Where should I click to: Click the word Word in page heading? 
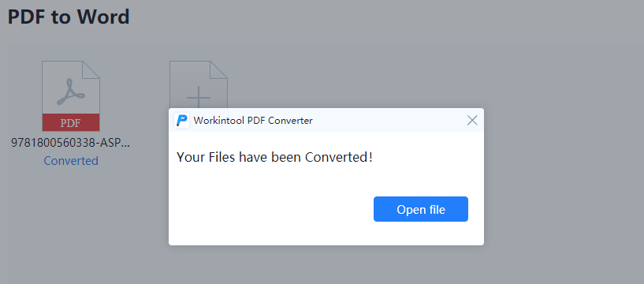click(104, 17)
